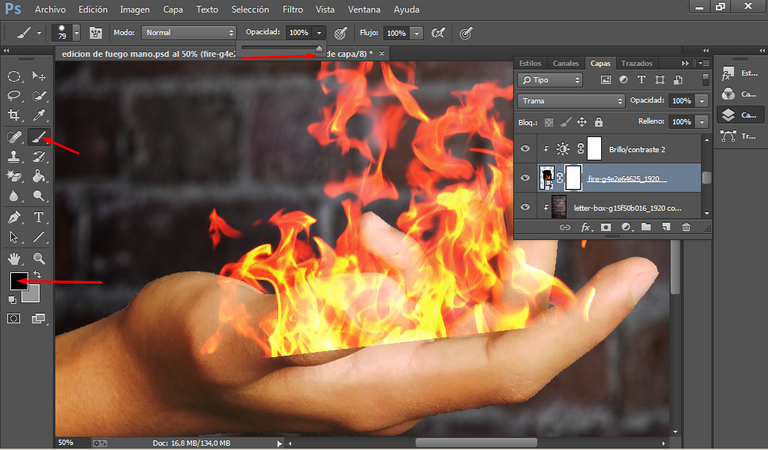The width and height of the screenshot is (768, 450).
Task: Add a layer mask in Capas panel
Action: (x=606, y=227)
